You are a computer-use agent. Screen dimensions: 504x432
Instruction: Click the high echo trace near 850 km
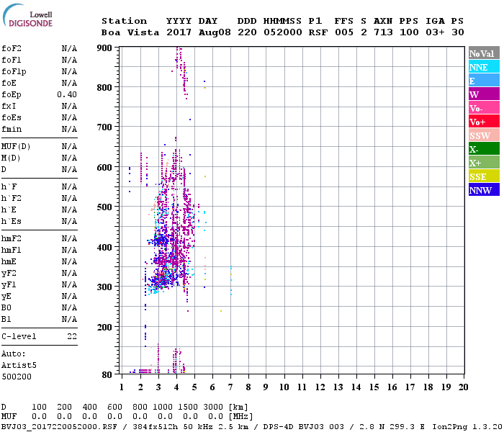tap(182, 72)
